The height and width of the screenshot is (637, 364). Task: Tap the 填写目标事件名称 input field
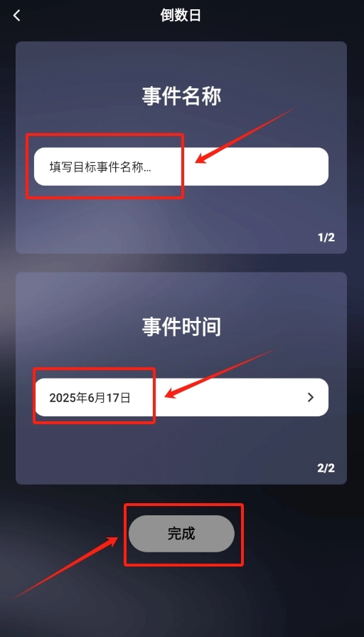(x=181, y=167)
